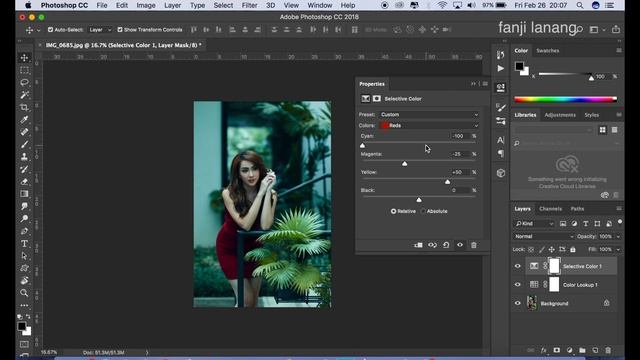
Task: Select the Pen tool
Action: pos(24,231)
